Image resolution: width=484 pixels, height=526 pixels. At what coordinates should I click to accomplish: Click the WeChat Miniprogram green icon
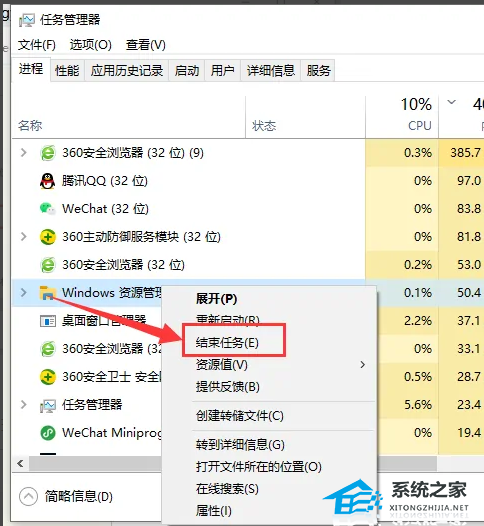[x=48, y=433]
